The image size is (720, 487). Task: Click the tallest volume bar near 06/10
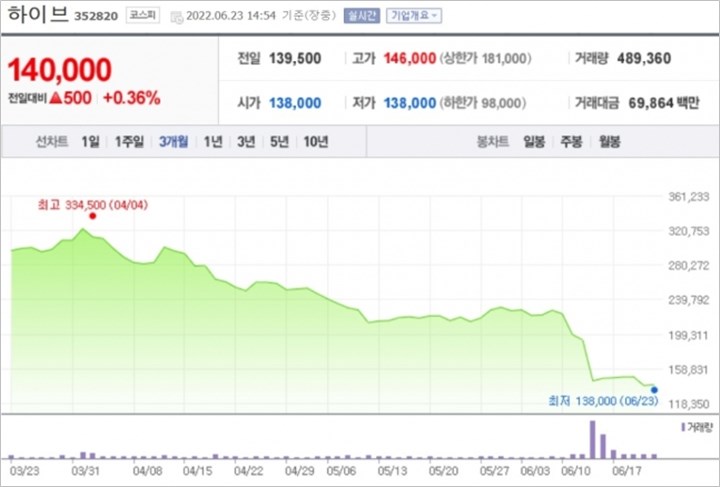(592, 440)
